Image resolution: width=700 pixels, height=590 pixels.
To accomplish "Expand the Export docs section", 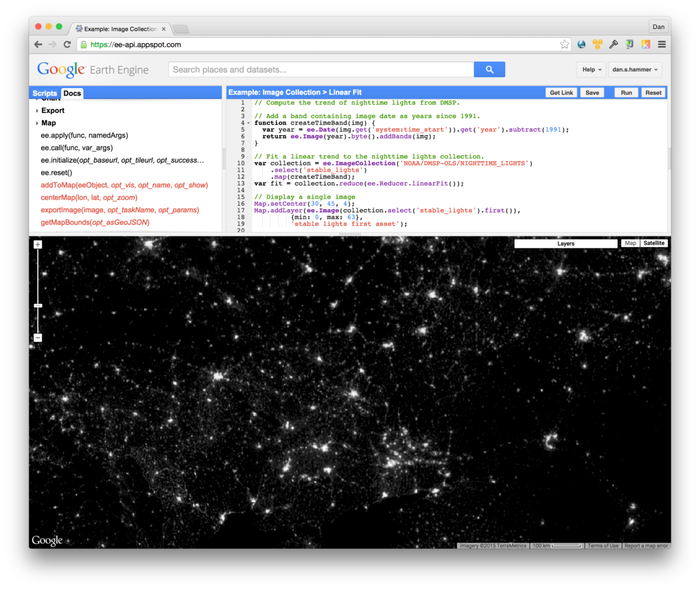I will click(37, 111).
